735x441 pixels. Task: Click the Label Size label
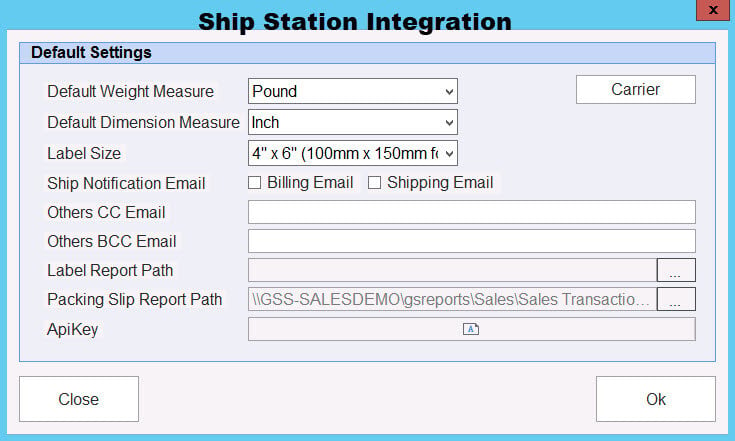pyautogui.click(x=84, y=153)
